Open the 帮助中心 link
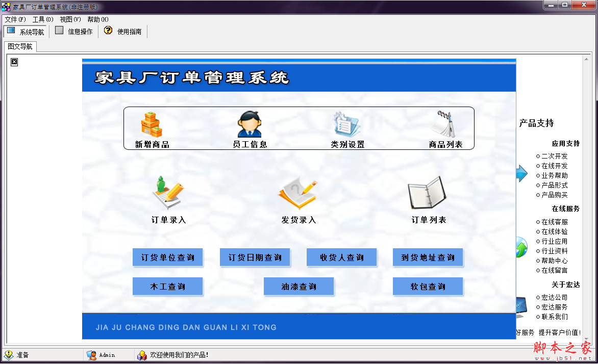Screen dimensions: 598x364 555,261
